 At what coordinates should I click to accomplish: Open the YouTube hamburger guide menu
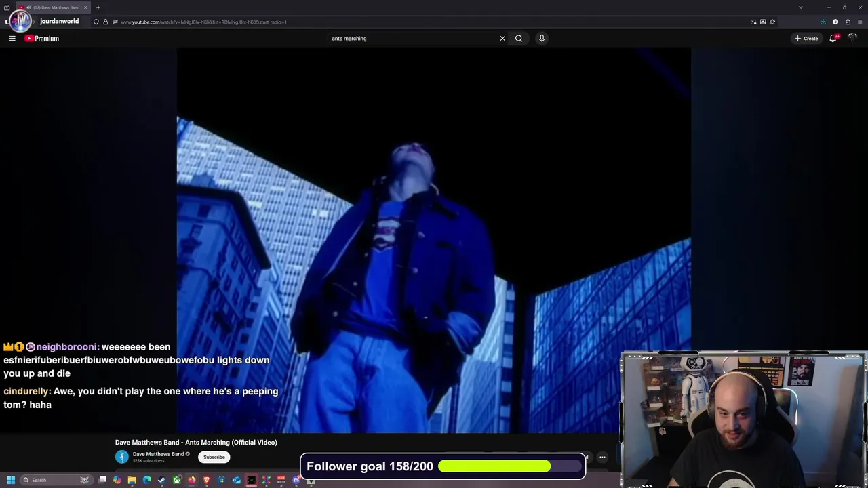12,39
